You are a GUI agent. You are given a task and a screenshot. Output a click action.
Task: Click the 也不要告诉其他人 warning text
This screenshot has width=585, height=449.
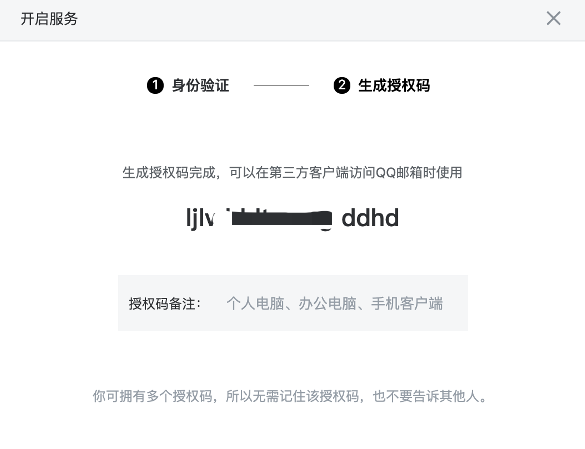pyautogui.click(x=426, y=396)
